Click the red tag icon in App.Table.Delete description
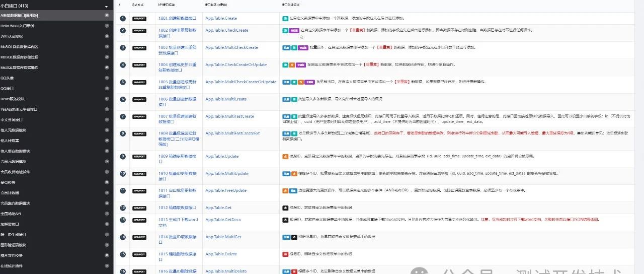Viewport: 644px width, 274px height. click(x=285, y=254)
